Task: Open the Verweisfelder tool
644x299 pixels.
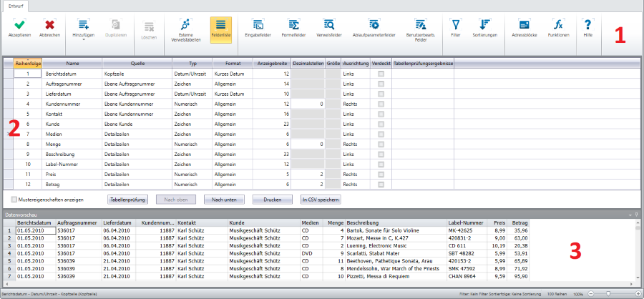Action: [328, 25]
